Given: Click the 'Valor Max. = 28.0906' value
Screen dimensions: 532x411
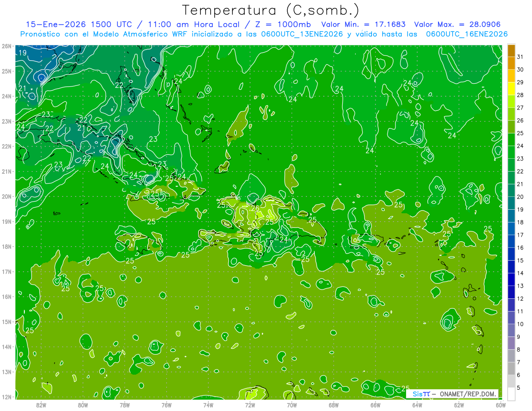Looking at the screenshot, I should tap(458, 24).
